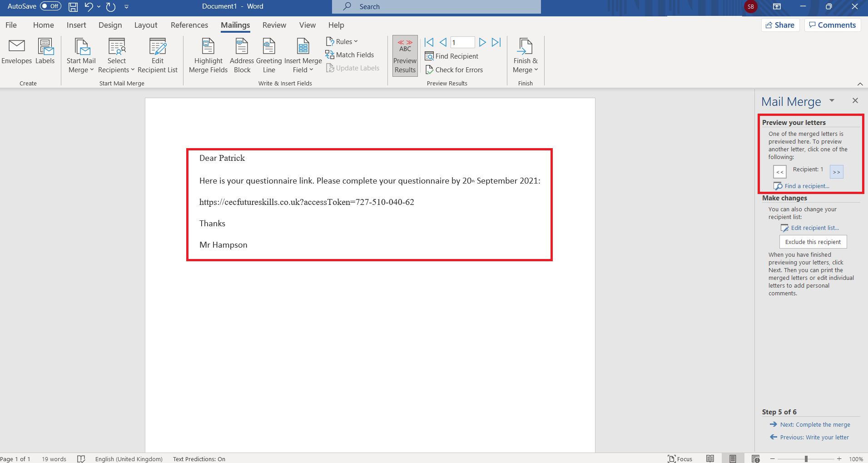
Task: Click the record number input field
Action: (462, 42)
